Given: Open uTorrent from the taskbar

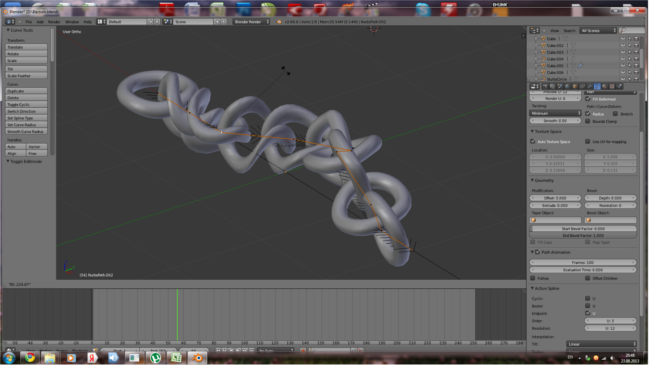Looking at the screenshot, I should [x=155, y=357].
